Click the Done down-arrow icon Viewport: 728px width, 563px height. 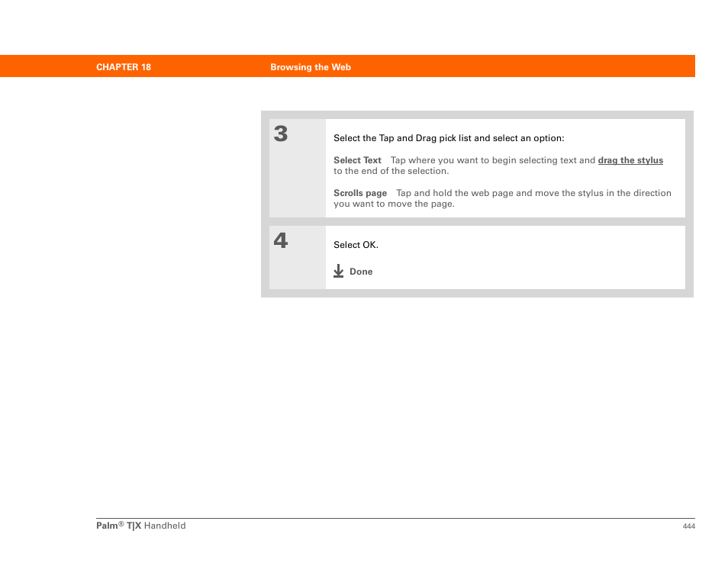[x=339, y=271]
